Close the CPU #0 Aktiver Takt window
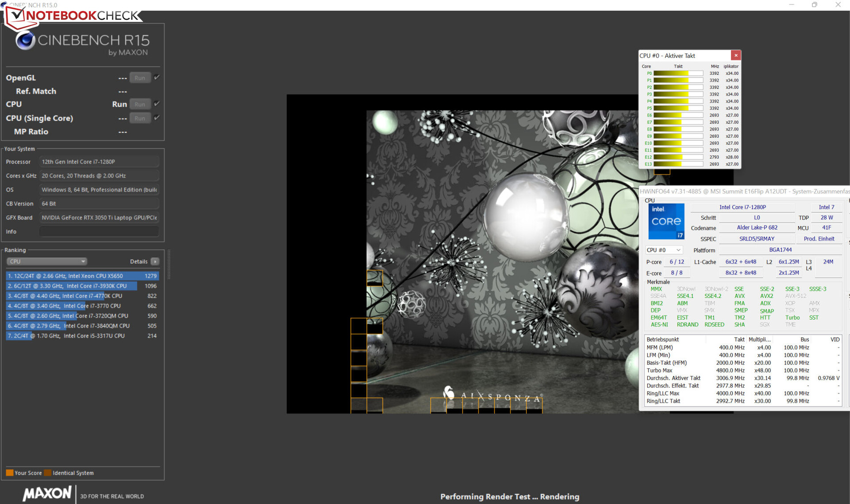The image size is (850, 504). click(736, 55)
